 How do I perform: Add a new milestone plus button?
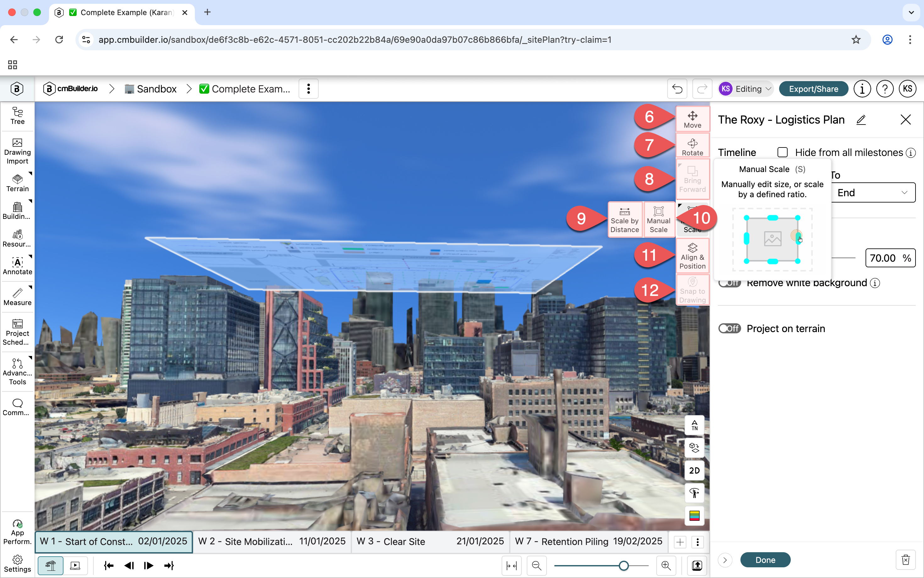679,542
